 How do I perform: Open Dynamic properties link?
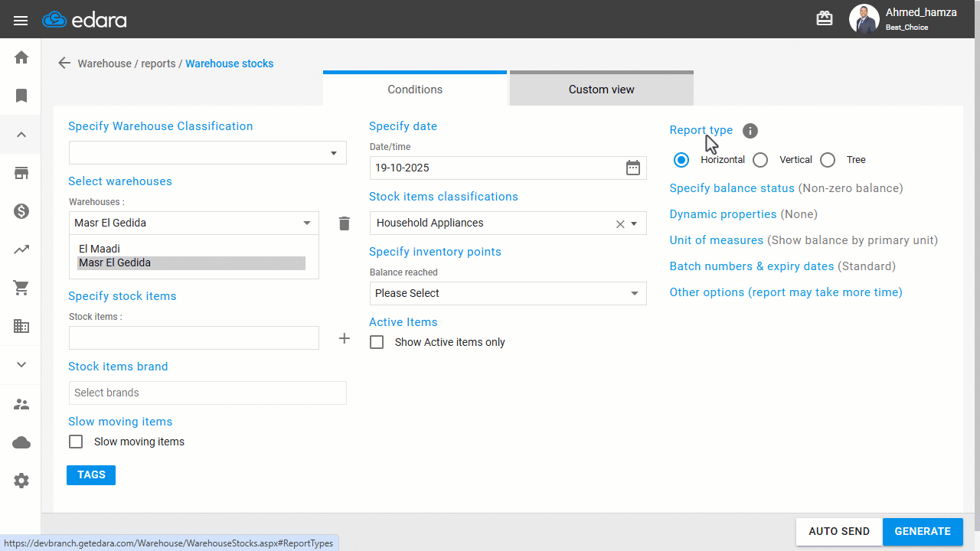(723, 214)
